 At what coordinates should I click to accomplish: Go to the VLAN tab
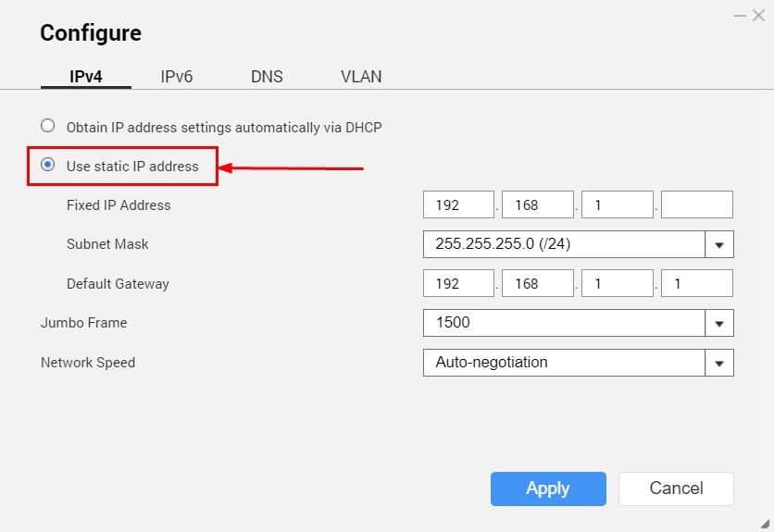point(361,77)
